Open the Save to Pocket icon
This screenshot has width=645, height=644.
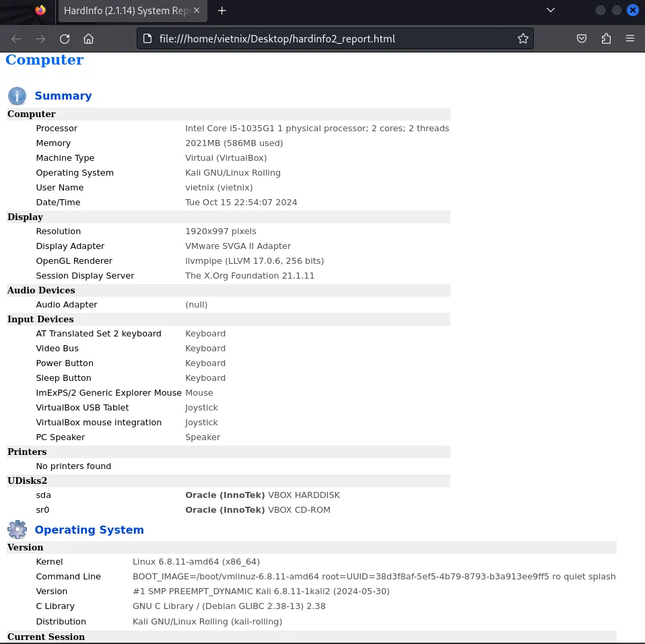click(x=581, y=38)
